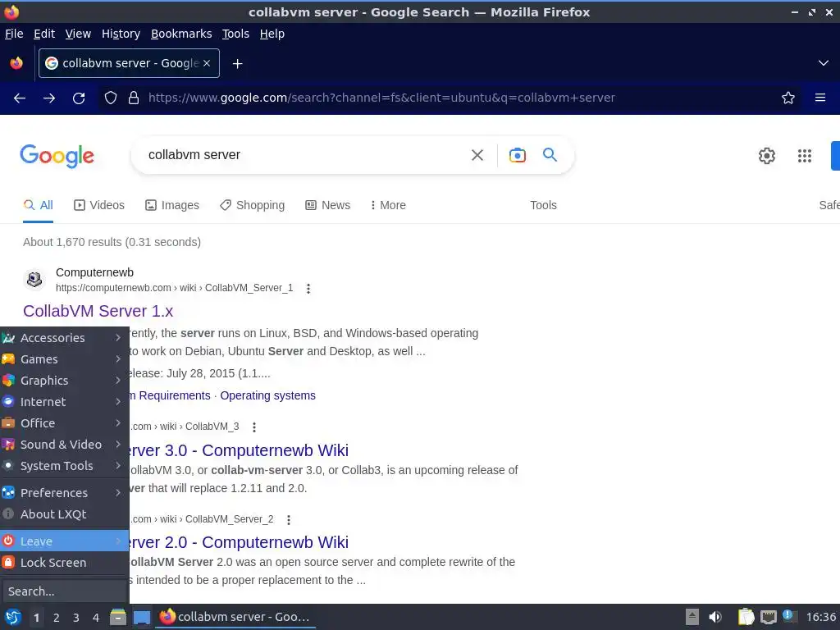The image size is (840, 630).
Task: Open the Tools menu in menu bar
Action: point(235,34)
